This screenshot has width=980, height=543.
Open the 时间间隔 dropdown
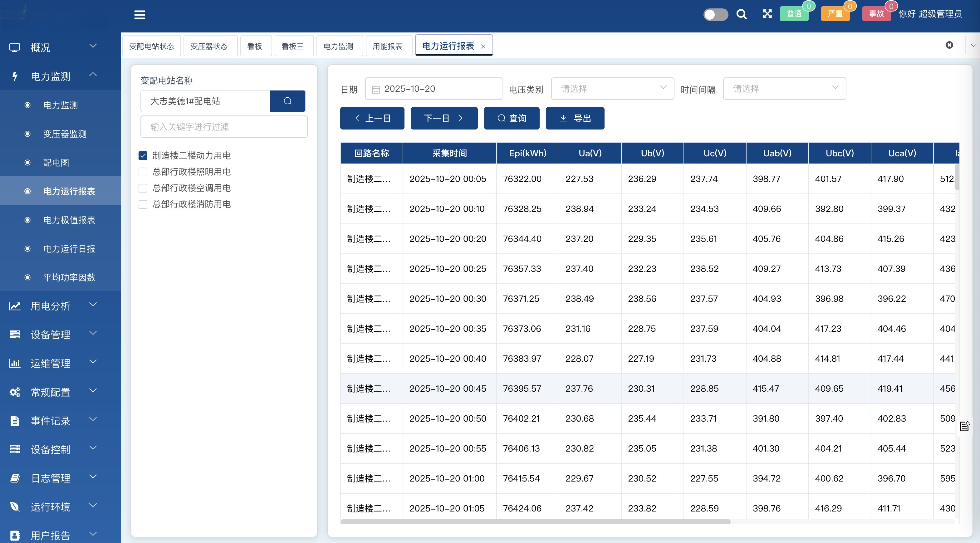pyautogui.click(x=784, y=89)
